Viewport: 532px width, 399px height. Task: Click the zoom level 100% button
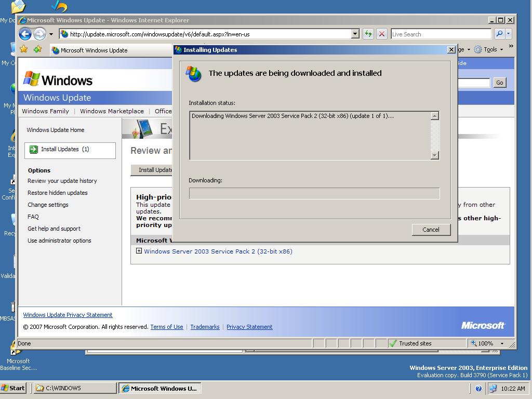[x=482, y=343]
